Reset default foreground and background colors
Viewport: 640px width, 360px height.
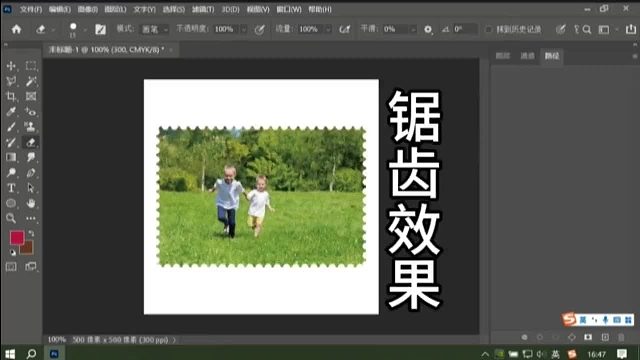pos(13,253)
